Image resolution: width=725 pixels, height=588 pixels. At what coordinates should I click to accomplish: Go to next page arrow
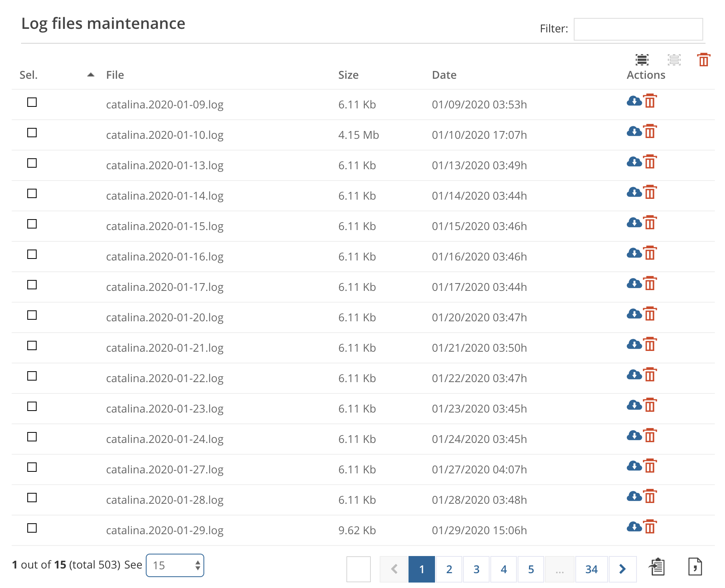tap(622, 569)
